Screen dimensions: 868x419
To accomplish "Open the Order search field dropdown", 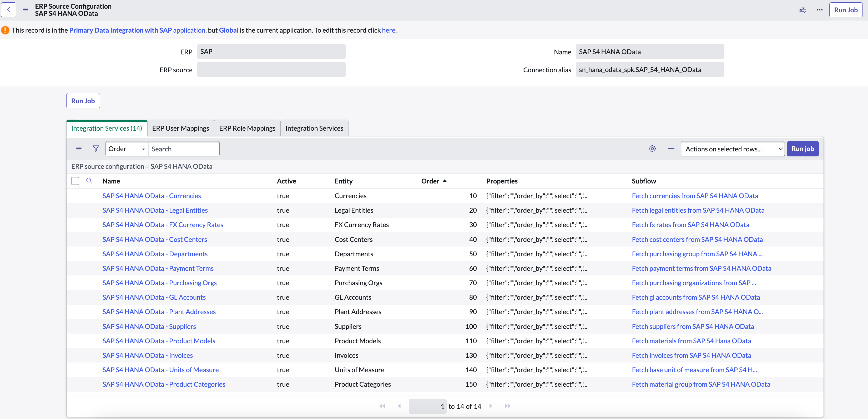I will pyautogui.click(x=127, y=149).
